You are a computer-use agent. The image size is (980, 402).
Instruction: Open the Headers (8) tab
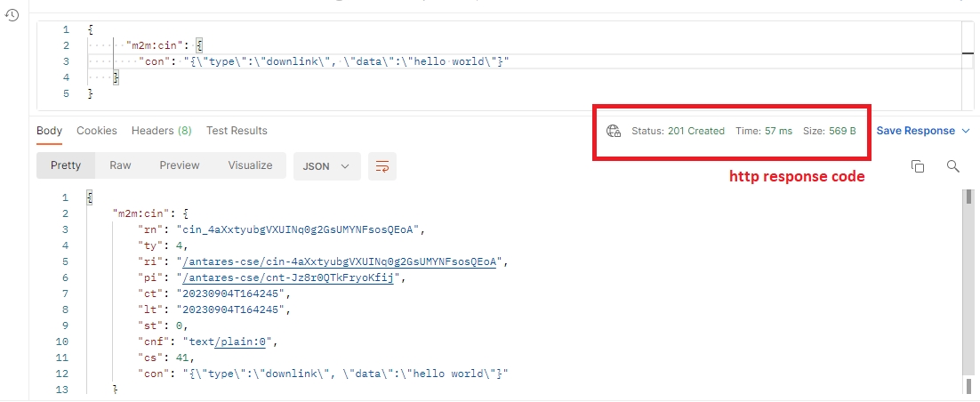(161, 131)
